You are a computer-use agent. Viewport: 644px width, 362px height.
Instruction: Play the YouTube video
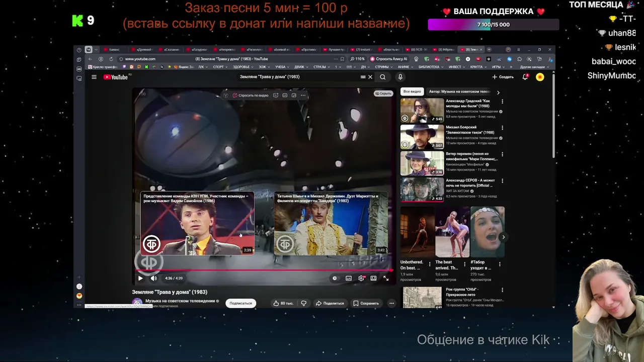tap(140, 278)
